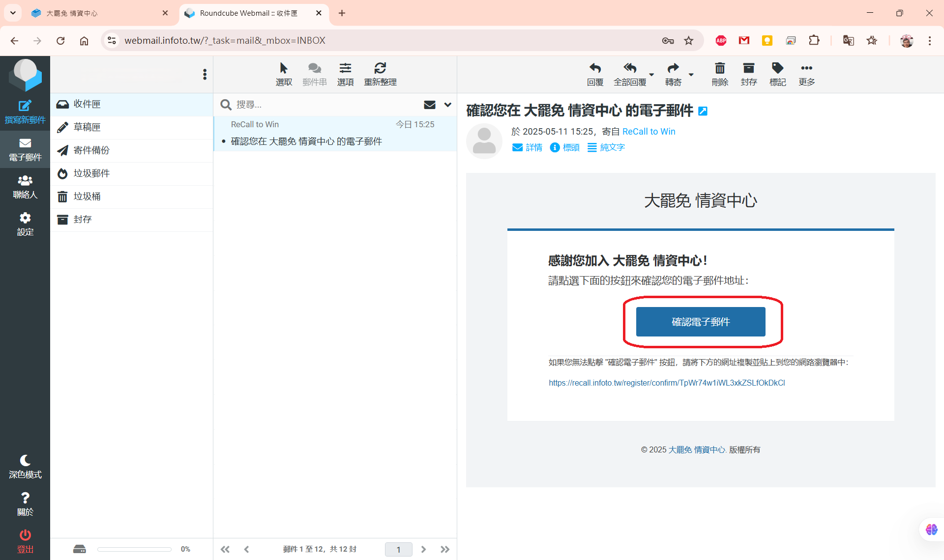Viewport: 944px width, 560px height.
Task: Open the Drafts (草稿匣) folder
Action: 87,127
